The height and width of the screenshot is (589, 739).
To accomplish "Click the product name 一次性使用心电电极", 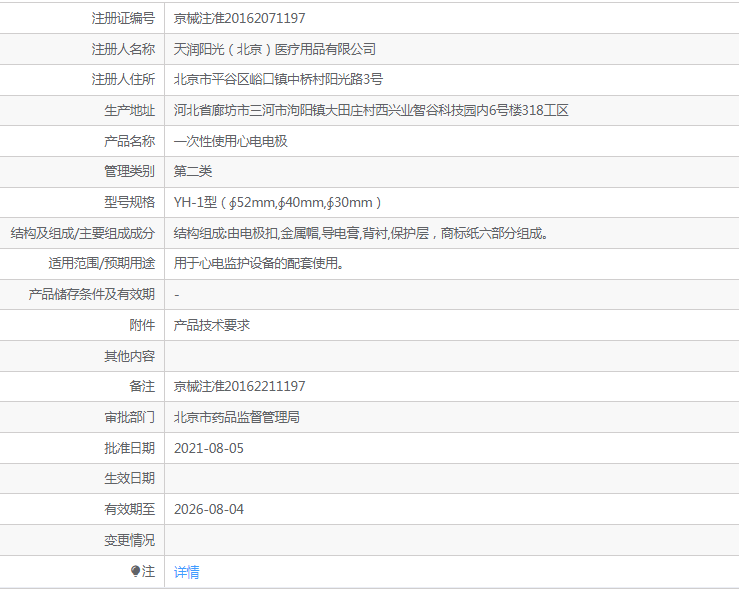I will coord(230,141).
